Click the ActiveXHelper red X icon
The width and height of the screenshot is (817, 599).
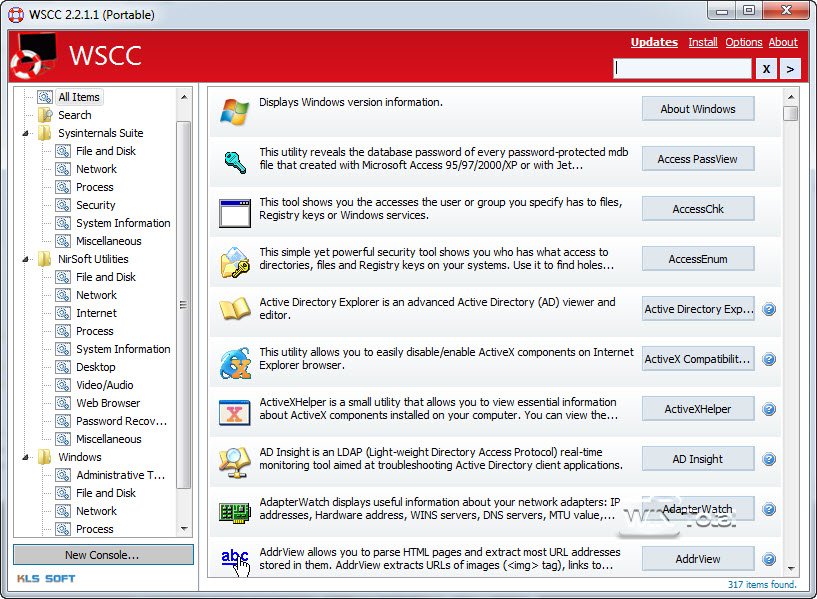click(234, 413)
